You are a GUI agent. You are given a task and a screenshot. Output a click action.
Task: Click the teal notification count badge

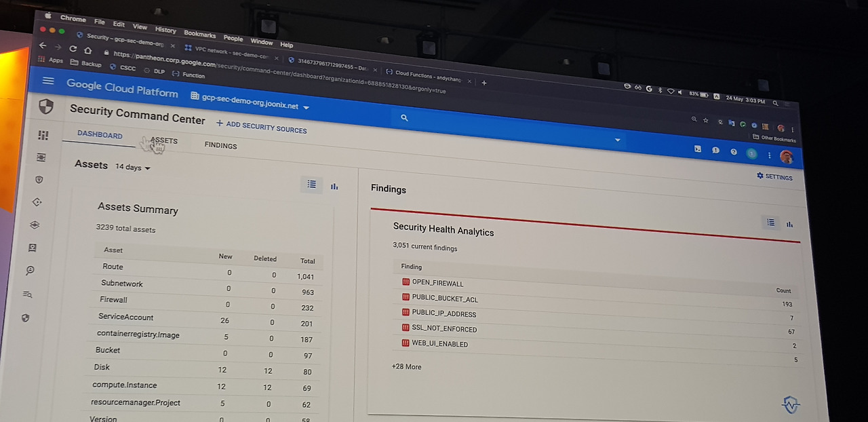(751, 154)
